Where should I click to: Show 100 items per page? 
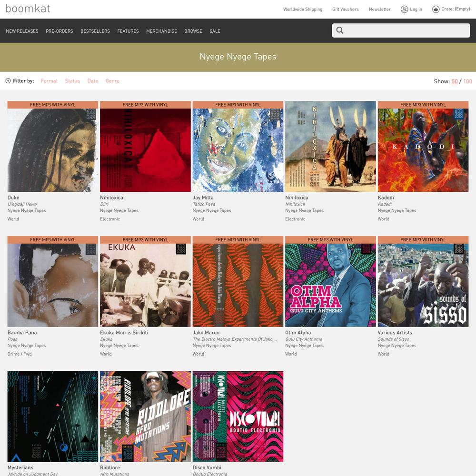(x=467, y=81)
